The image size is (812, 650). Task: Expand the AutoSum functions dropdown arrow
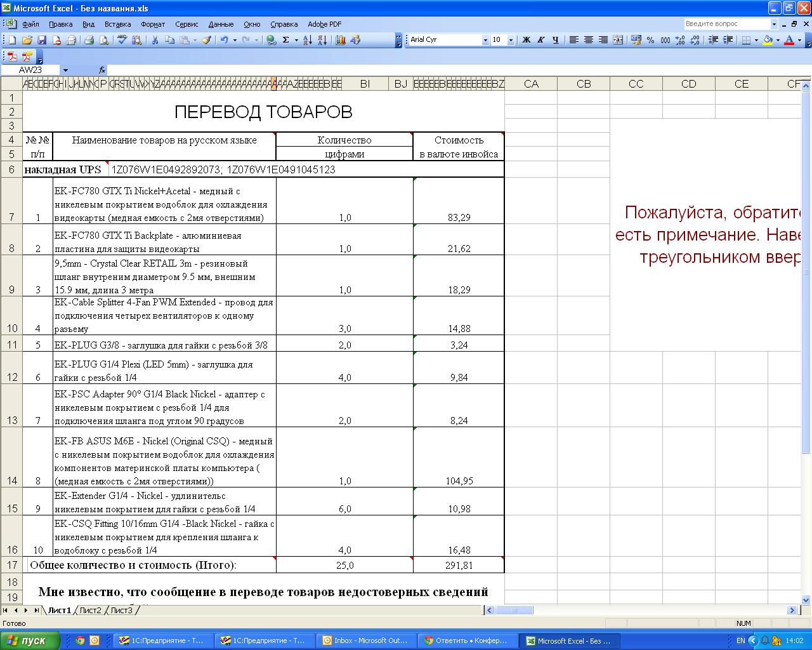tap(296, 40)
